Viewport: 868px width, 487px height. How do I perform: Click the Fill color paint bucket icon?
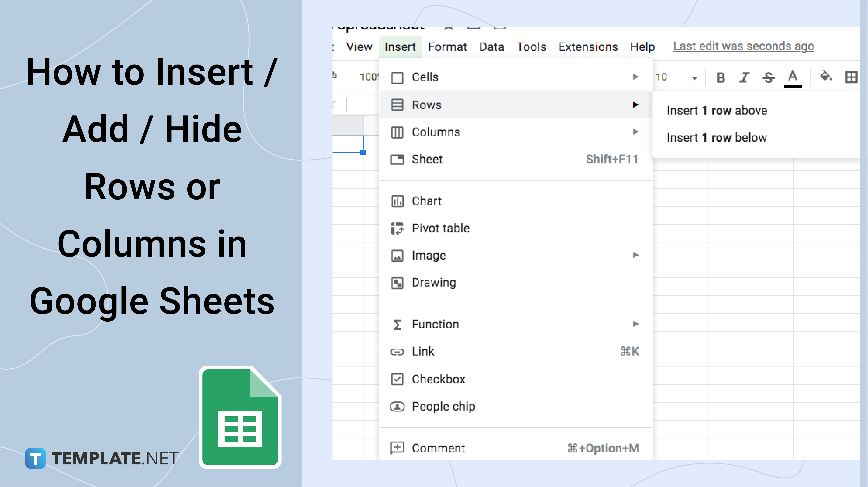tap(825, 76)
